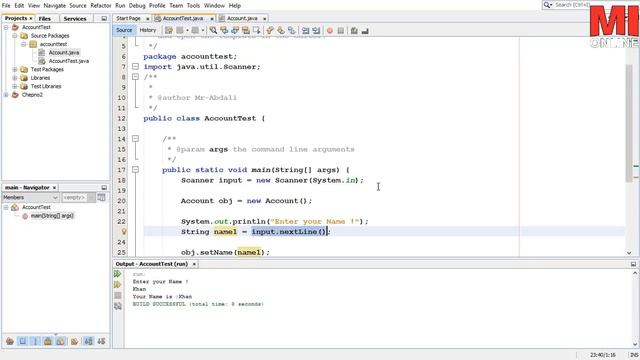Toggle Show Inner Classes filter in Navigator
640x360 pixels.
[x=61, y=341]
